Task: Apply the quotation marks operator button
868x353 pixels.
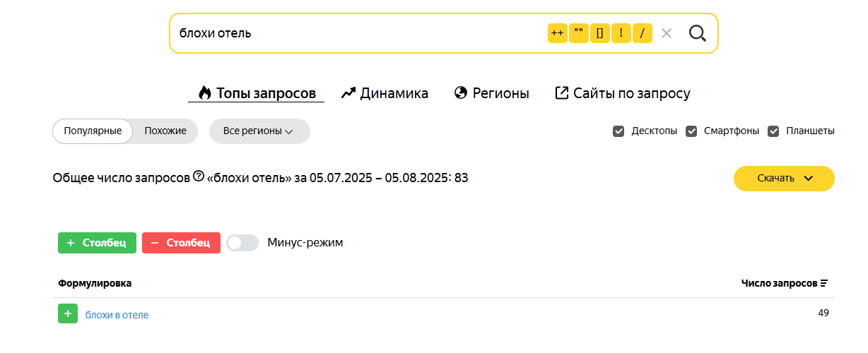Action: (579, 33)
